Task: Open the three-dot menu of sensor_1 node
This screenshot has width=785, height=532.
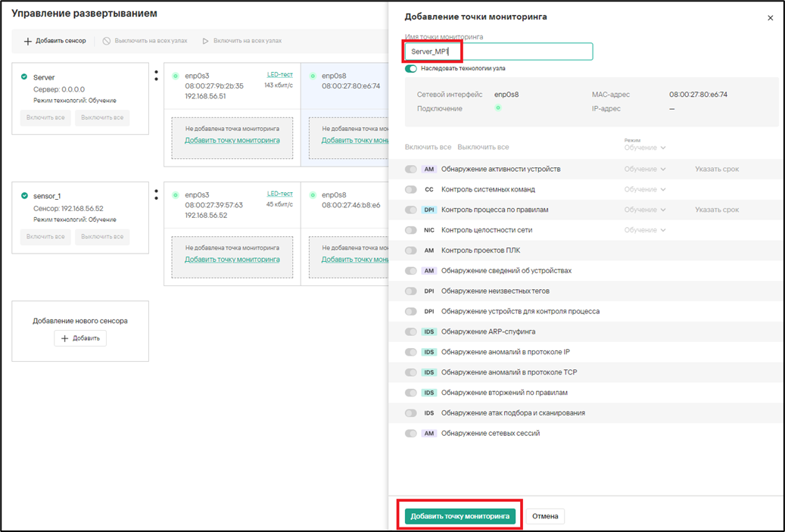Action: tap(156, 194)
